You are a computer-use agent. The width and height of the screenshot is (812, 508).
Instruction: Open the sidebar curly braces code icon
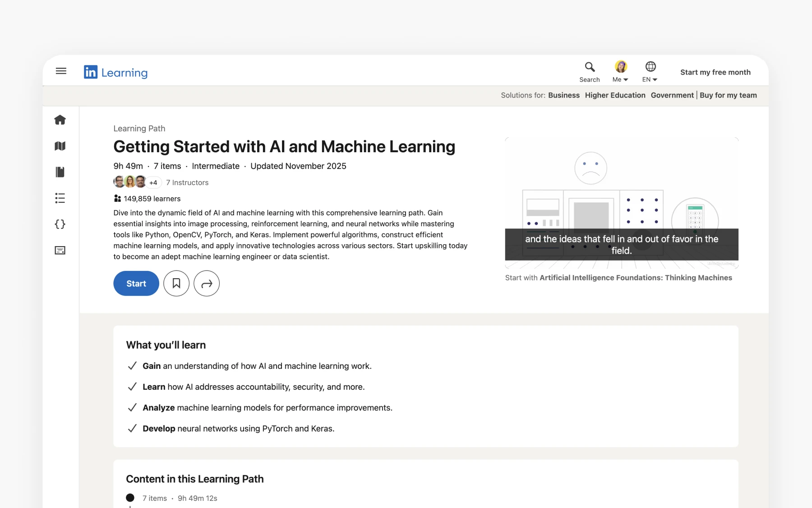click(60, 224)
